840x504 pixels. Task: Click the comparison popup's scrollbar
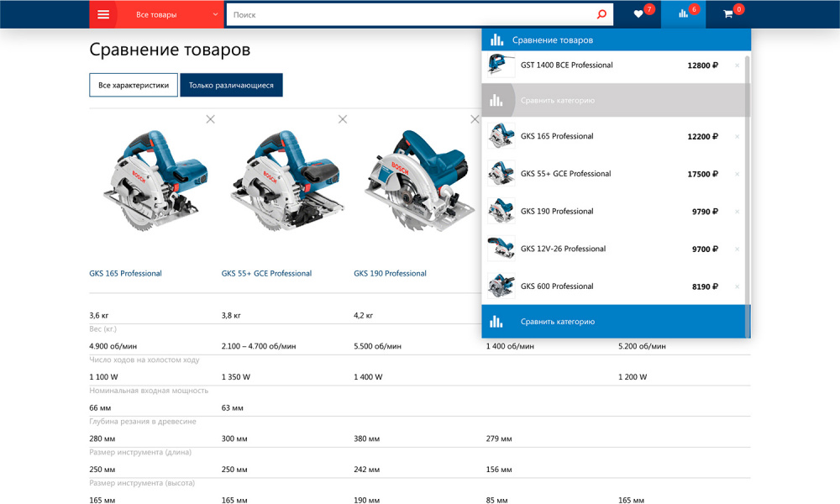click(747, 168)
